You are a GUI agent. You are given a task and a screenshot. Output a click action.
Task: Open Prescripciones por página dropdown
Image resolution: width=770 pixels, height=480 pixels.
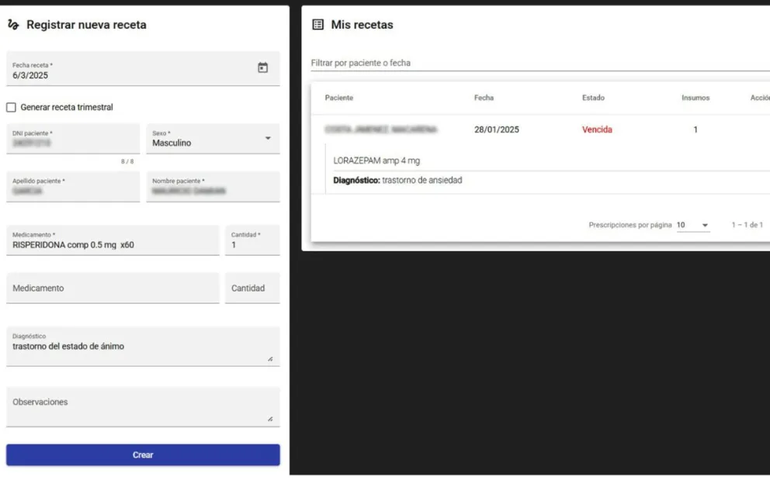692,225
